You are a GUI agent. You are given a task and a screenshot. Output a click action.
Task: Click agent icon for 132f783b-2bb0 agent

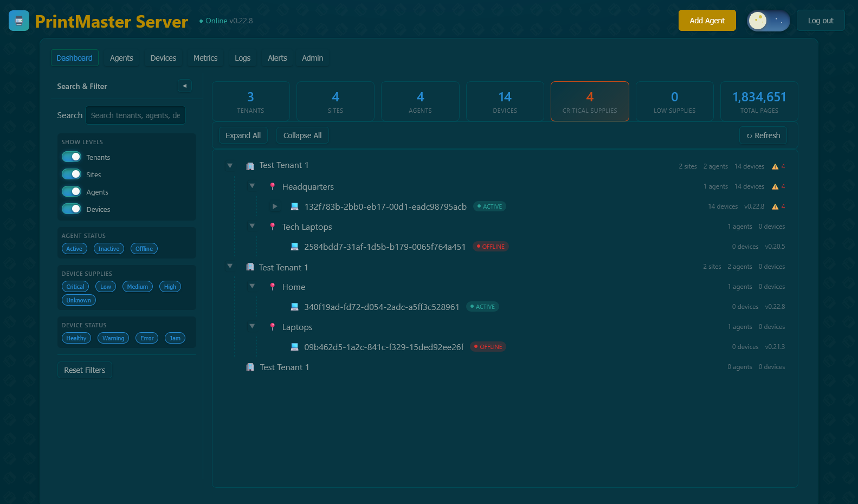click(x=295, y=206)
